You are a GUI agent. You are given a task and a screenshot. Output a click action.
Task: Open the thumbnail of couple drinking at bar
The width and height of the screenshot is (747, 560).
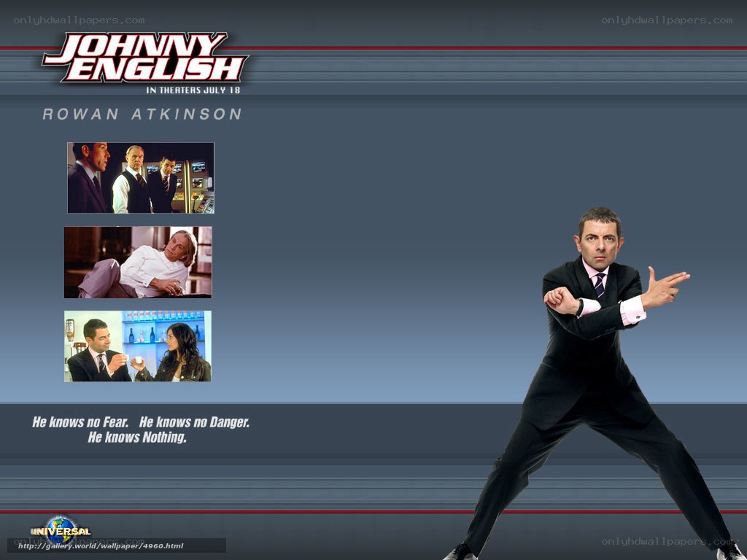(138, 346)
